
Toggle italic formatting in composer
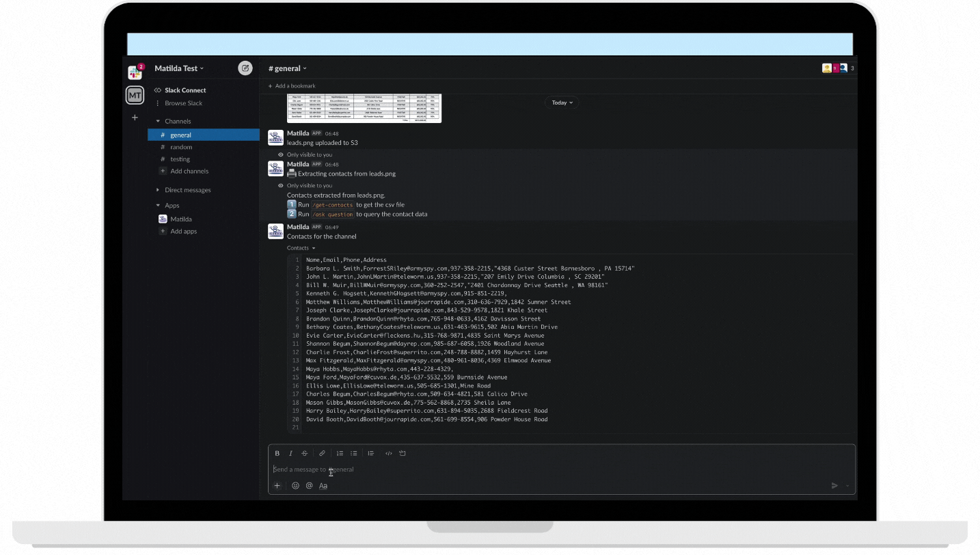click(290, 453)
